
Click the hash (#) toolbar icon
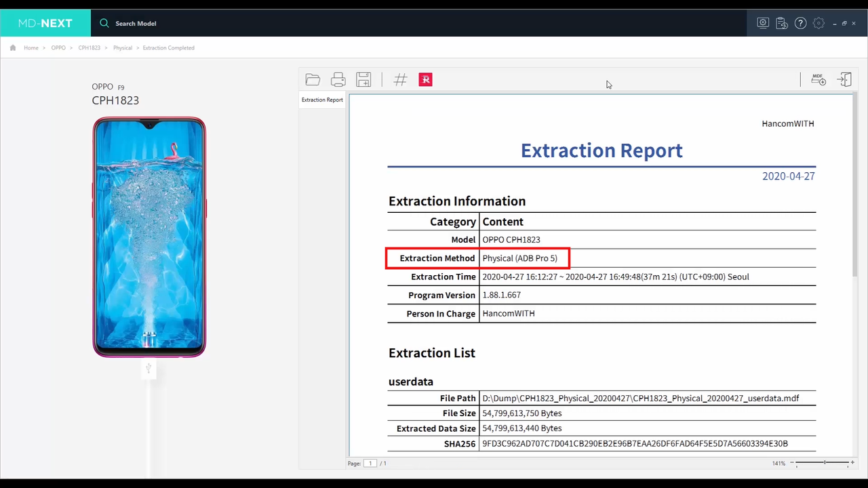click(400, 80)
